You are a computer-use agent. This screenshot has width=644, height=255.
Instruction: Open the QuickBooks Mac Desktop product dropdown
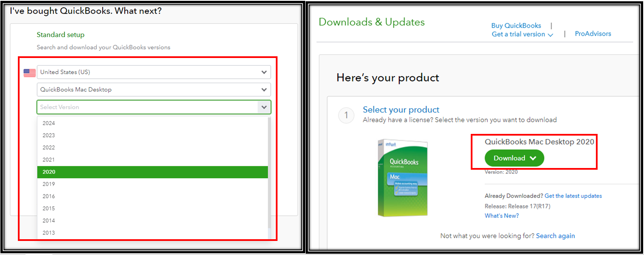[x=154, y=90]
